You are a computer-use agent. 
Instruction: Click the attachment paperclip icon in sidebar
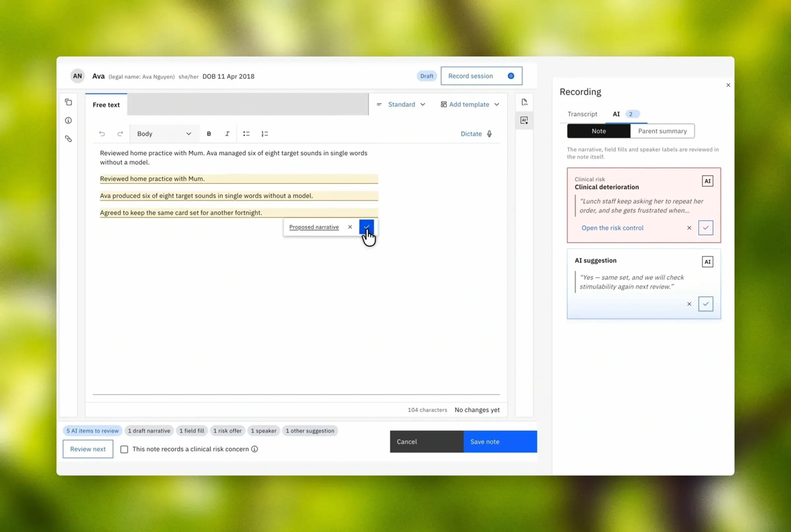click(x=69, y=139)
